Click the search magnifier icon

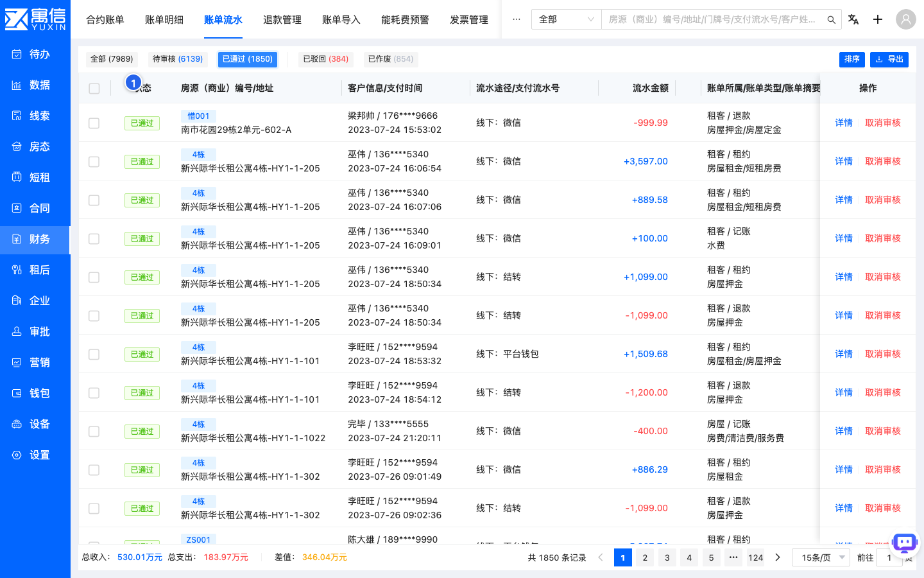click(x=831, y=20)
